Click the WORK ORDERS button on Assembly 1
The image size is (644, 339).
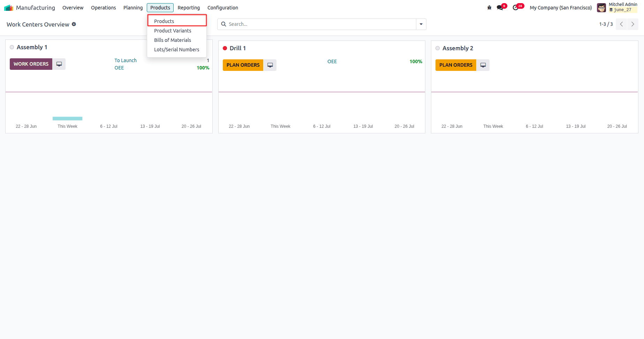pyautogui.click(x=31, y=64)
